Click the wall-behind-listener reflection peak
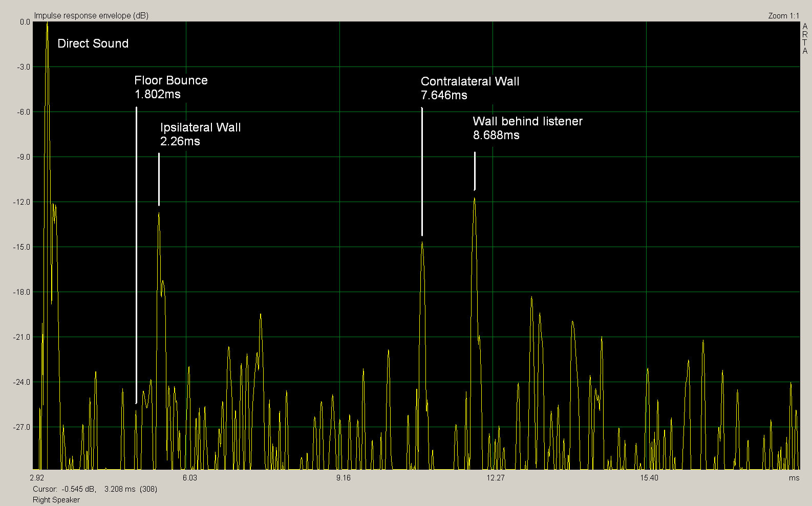Viewport: 812px width, 506px height. click(x=475, y=199)
